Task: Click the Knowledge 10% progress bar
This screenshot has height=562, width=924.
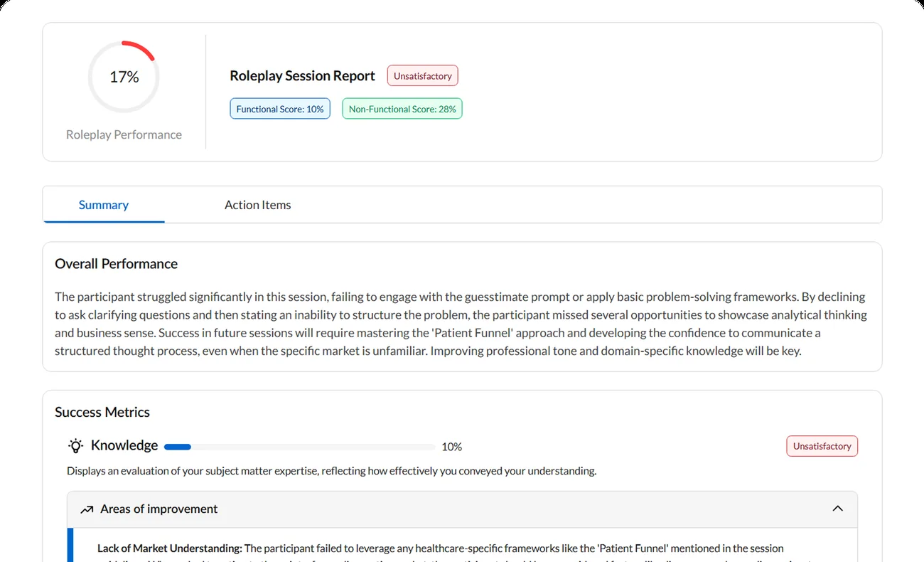Action: click(300, 447)
